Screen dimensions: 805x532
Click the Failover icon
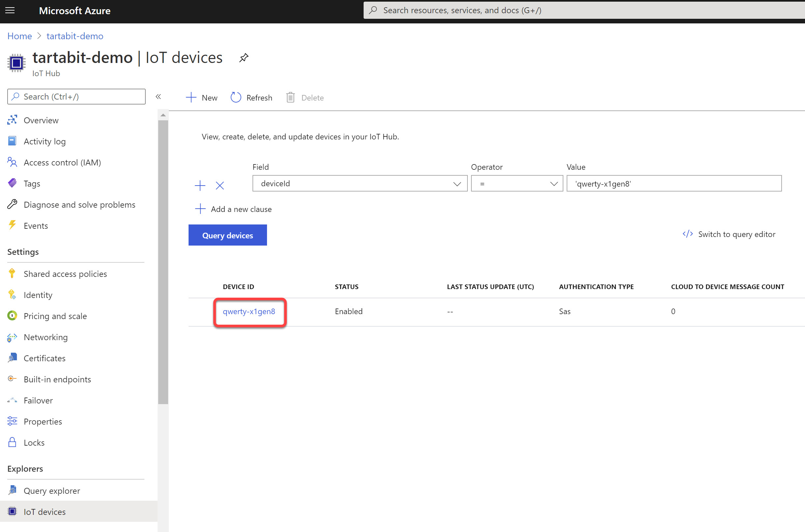tap(12, 400)
